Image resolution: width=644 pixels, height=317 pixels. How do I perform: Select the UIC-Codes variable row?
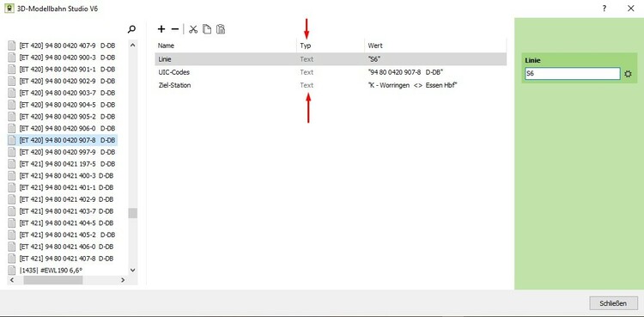331,72
